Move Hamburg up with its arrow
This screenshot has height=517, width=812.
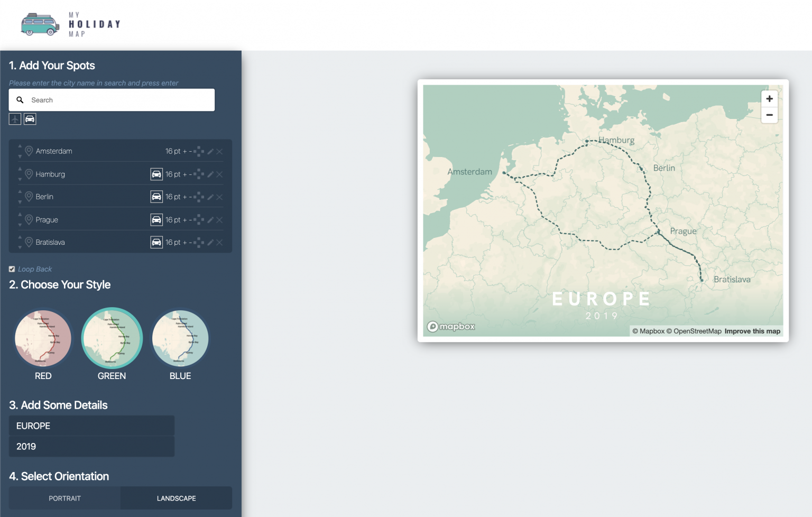pos(20,170)
